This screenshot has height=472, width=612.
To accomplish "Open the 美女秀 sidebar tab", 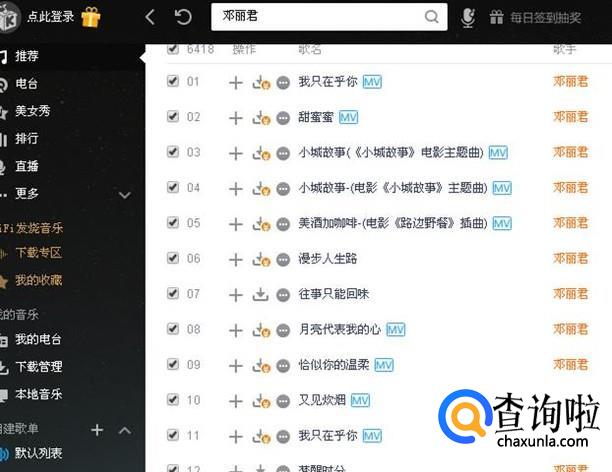I will [x=32, y=111].
